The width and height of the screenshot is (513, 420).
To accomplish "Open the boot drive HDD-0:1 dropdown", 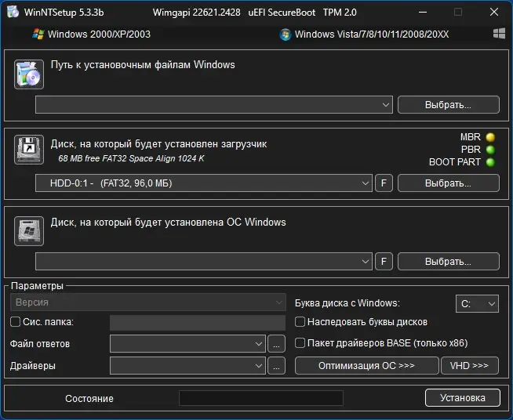I will [203, 183].
